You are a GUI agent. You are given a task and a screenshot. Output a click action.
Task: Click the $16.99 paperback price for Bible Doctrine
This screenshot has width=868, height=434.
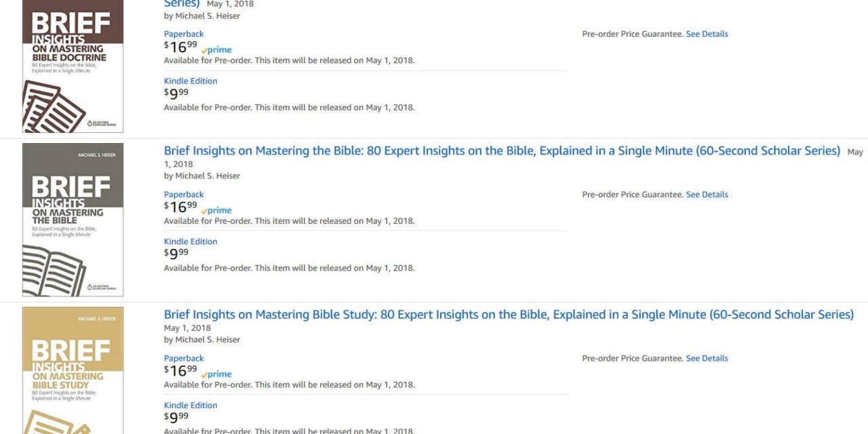click(180, 47)
